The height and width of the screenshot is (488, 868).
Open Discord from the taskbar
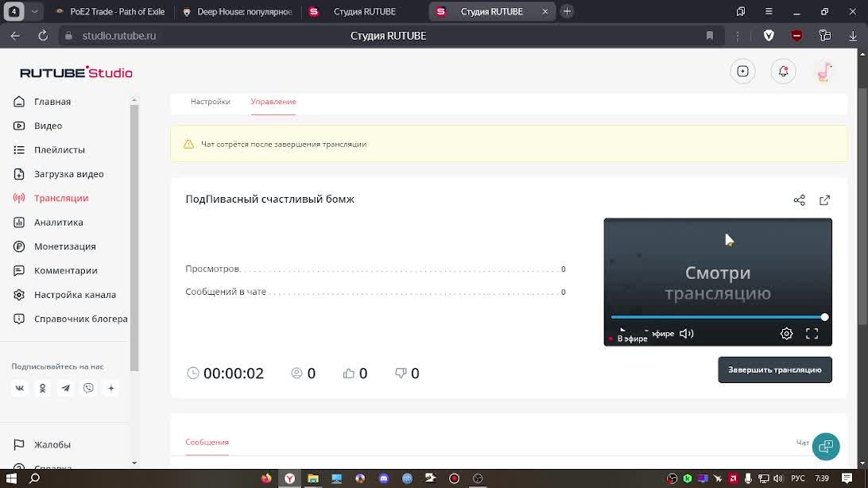point(384,478)
